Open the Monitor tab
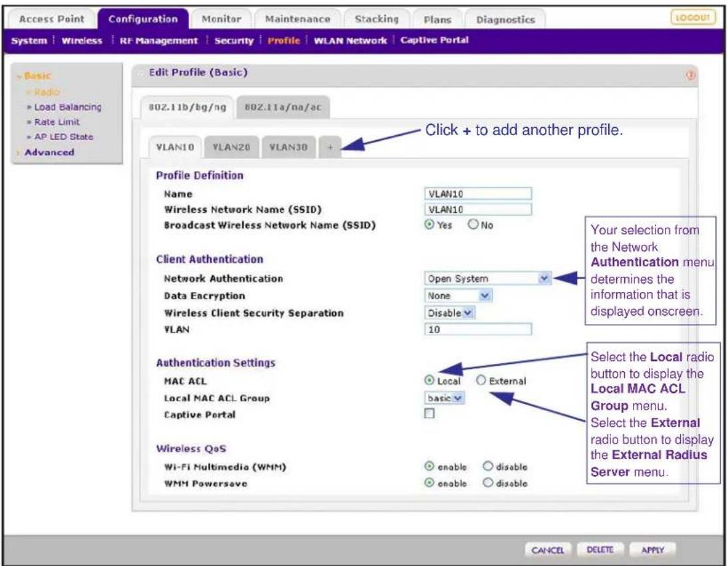The image size is (728, 566). click(221, 19)
